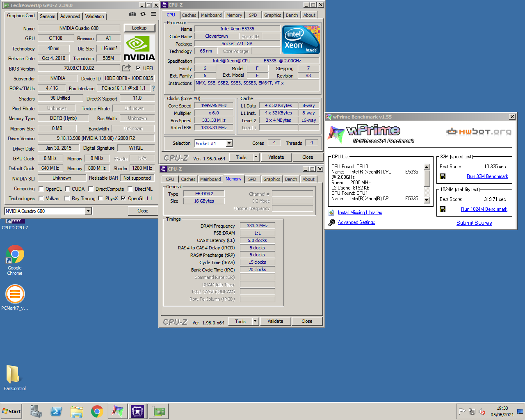Switch to GPU-Z Sensors tab
Viewport: 525px width, 420px height.
pos(48,16)
